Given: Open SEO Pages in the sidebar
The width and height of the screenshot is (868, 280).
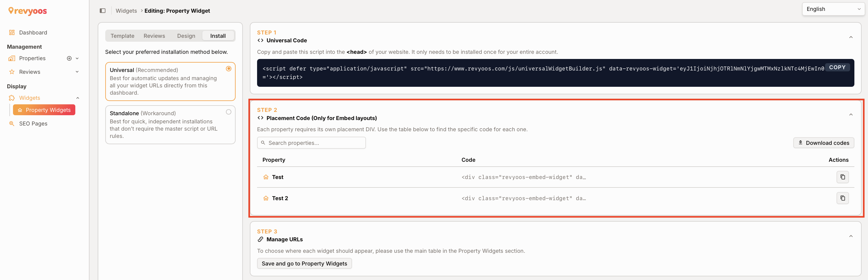Looking at the screenshot, I should (x=33, y=124).
